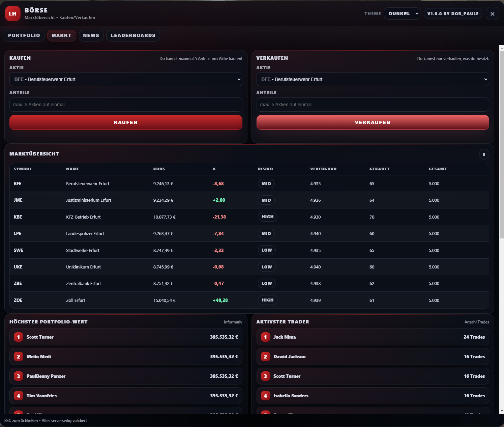Click the Anteile input field under Verkaufen
The width and height of the screenshot is (504, 427).
click(x=373, y=105)
